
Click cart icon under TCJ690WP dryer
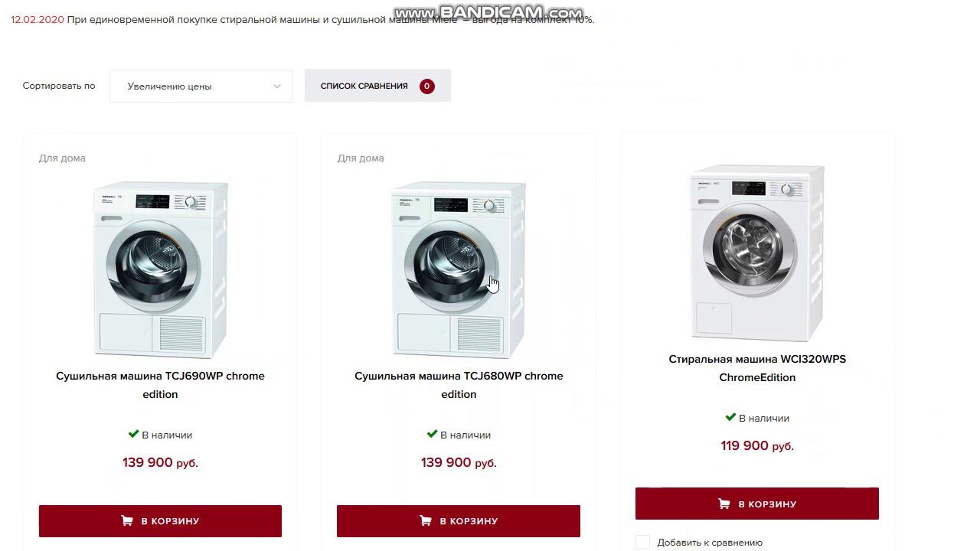(127, 521)
